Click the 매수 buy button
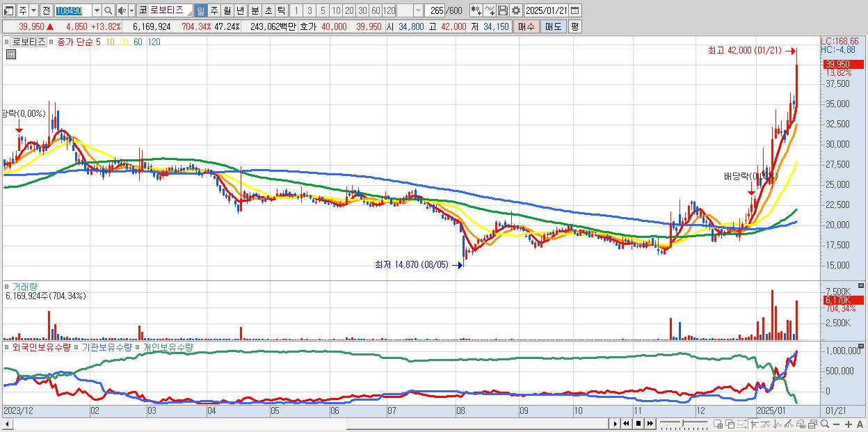This screenshot has width=868, height=432. (x=527, y=26)
